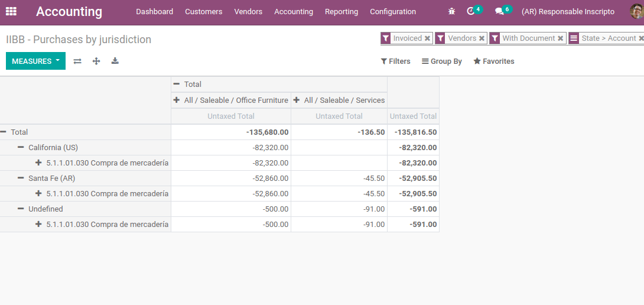Expand All / Saleable / Services column
644x305 pixels.
[x=339, y=100]
